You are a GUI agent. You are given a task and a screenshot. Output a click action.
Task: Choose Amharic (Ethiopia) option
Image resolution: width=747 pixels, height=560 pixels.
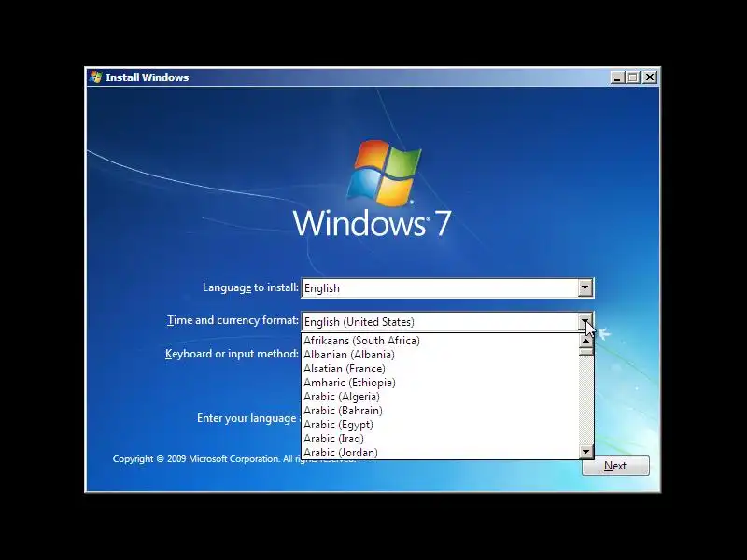440,383
